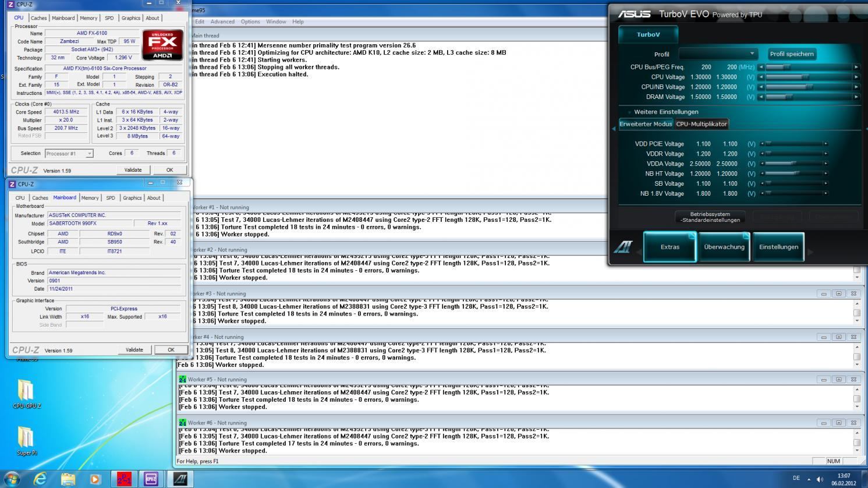
Task: Open the Einstellungen panel
Action: tap(778, 247)
